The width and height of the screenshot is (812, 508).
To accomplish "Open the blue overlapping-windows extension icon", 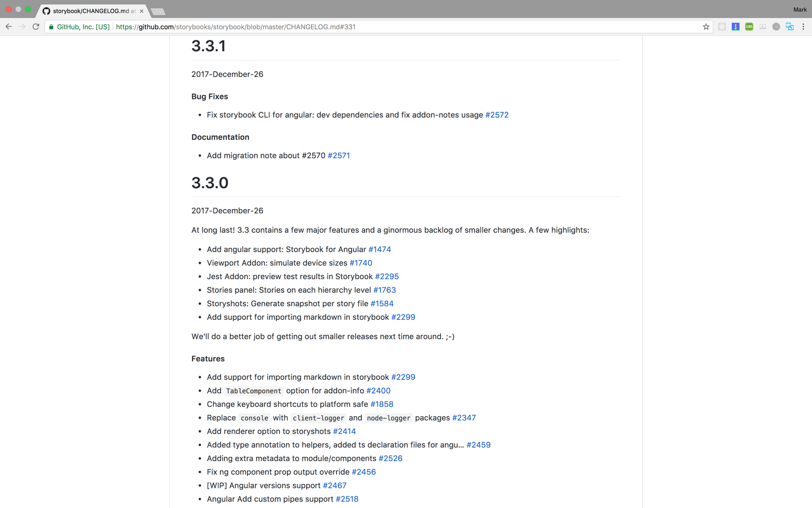I will click(x=789, y=27).
